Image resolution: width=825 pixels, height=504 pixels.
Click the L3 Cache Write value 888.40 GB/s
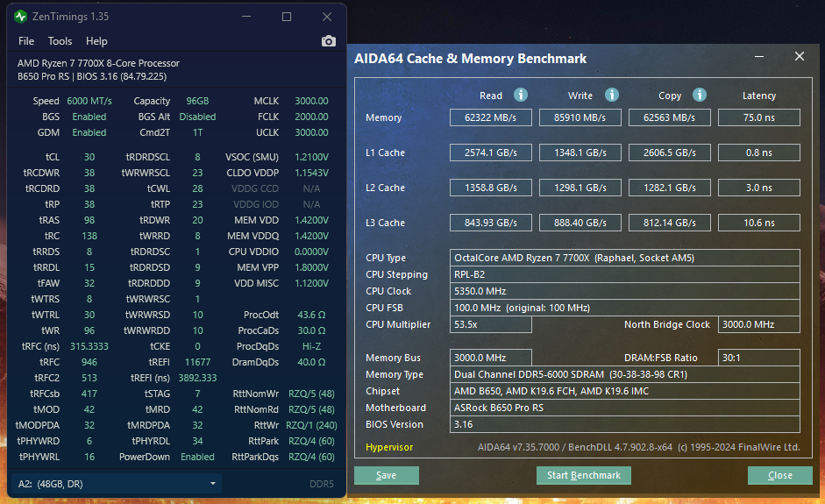click(580, 223)
